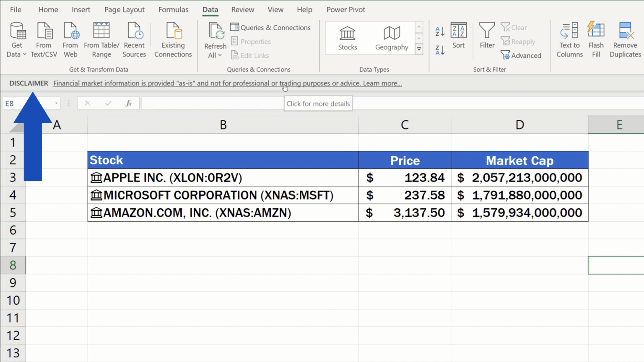
Task: Switch to the Formulas tab
Action: [x=173, y=9]
